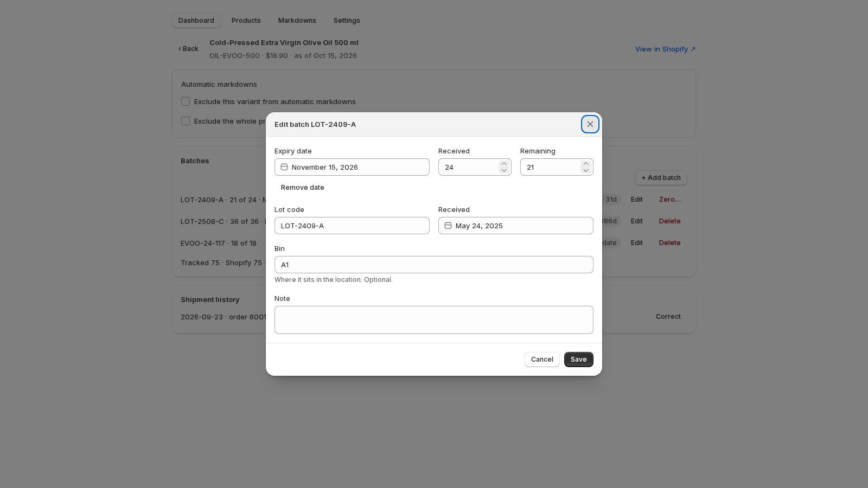Edit the EVOO-24-117 batch row
This screenshot has height=488, width=868.
[x=637, y=243]
